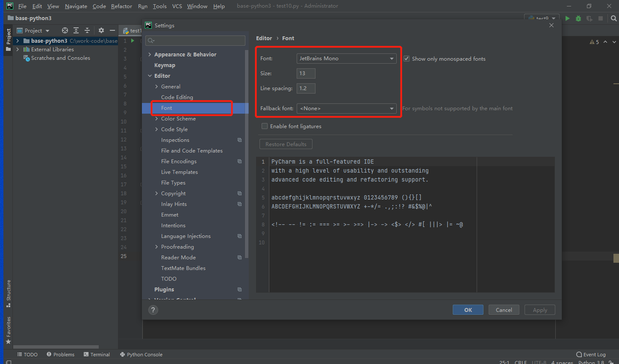
Task: Open the Structure tool window
Action: coord(8,294)
